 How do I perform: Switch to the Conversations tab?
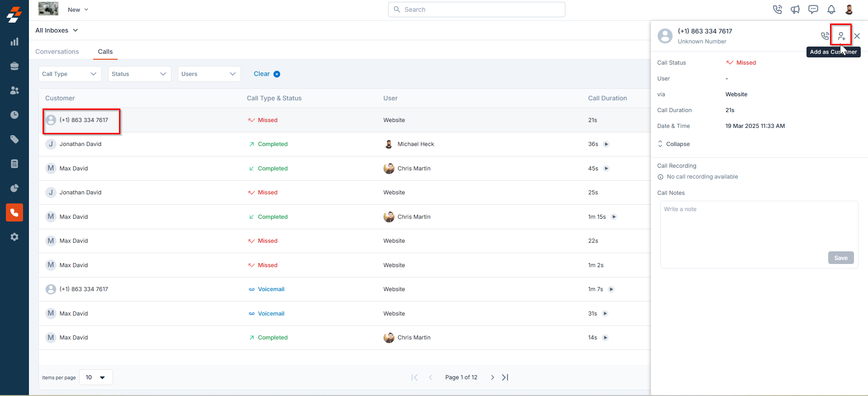tap(57, 52)
